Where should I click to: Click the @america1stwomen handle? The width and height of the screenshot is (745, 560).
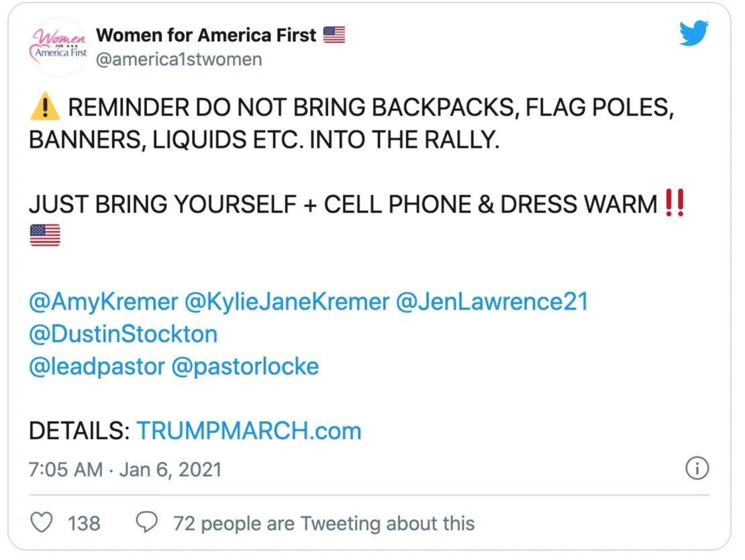click(x=179, y=60)
